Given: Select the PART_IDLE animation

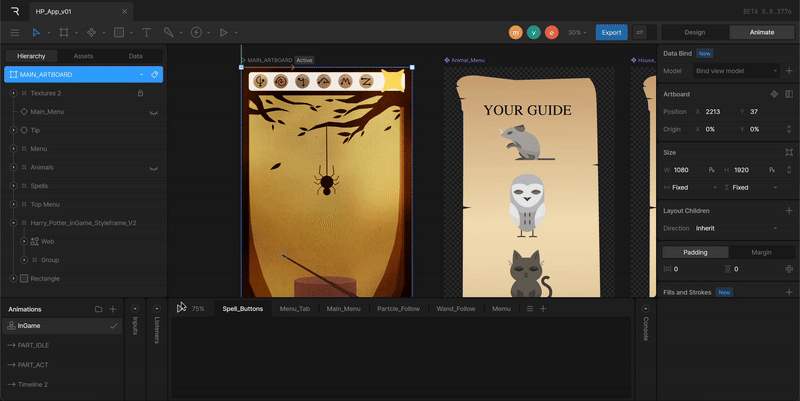Looking at the screenshot, I should pyautogui.click(x=62, y=345).
